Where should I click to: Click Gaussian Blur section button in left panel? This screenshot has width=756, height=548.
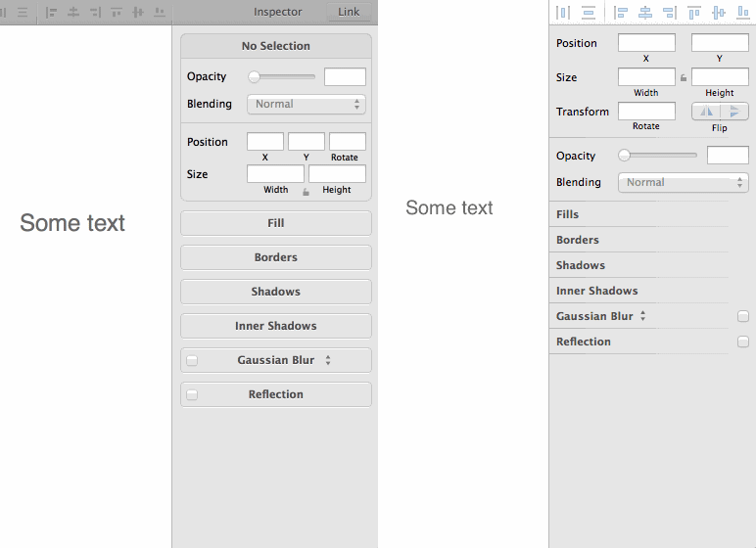(x=276, y=360)
